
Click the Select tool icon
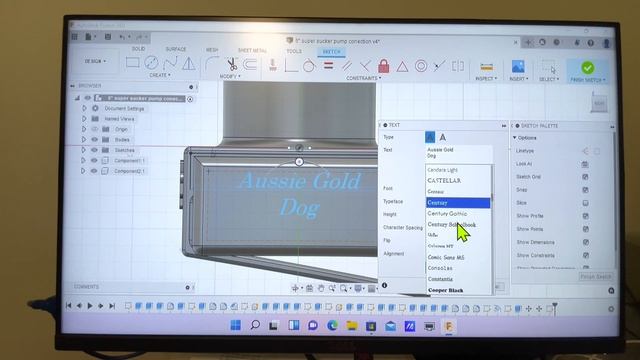pyautogui.click(x=549, y=67)
